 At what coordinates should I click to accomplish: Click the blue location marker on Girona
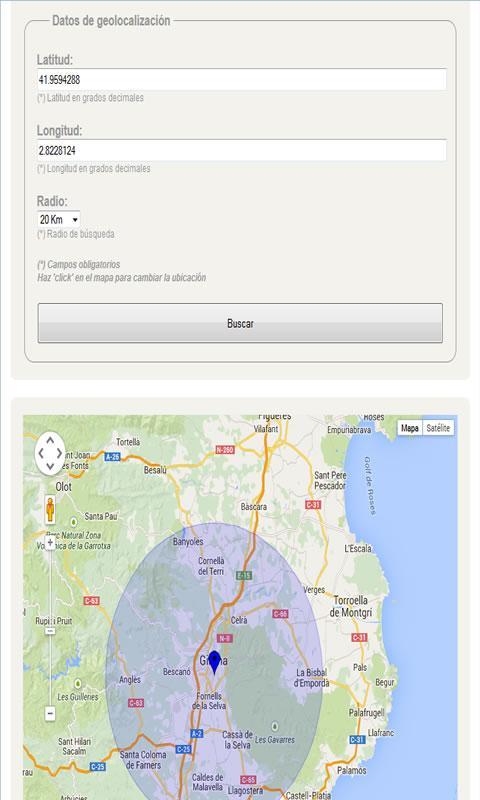click(x=215, y=662)
